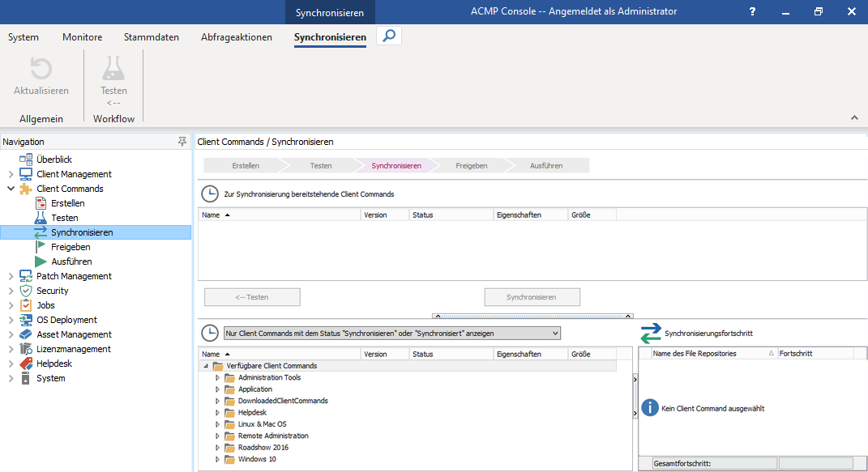868x472 pixels.
Task: Open the status filter dropdown above the list
Action: (556, 333)
